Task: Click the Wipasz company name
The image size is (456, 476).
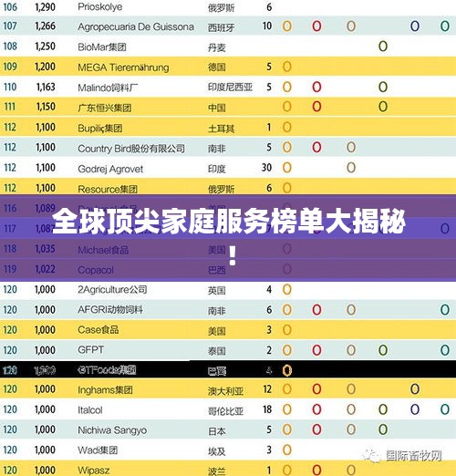Action: click(x=94, y=471)
